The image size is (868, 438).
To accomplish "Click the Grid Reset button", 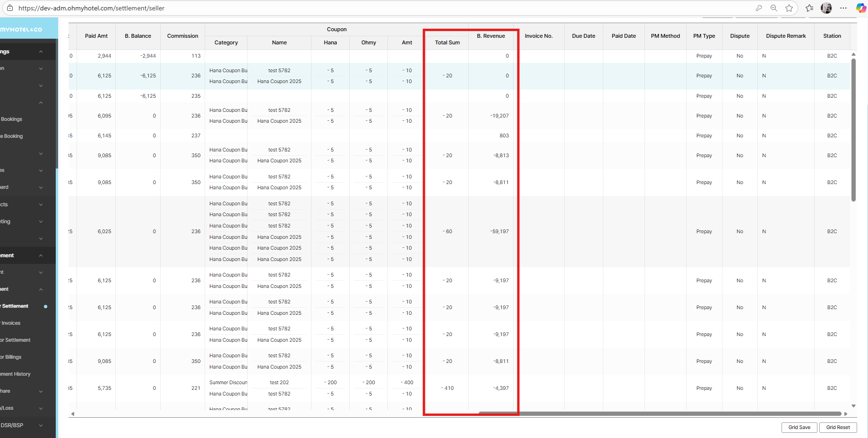I will tap(838, 427).
